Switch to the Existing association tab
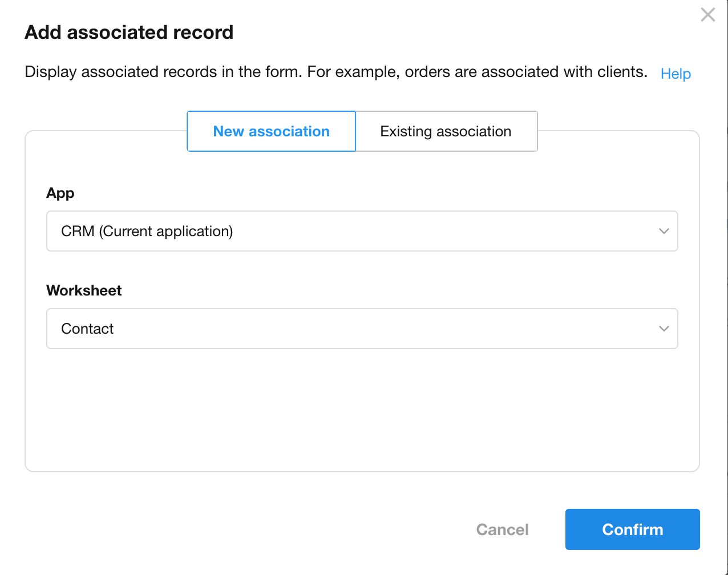This screenshot has width=728, height=575. [x=446, y=131]
